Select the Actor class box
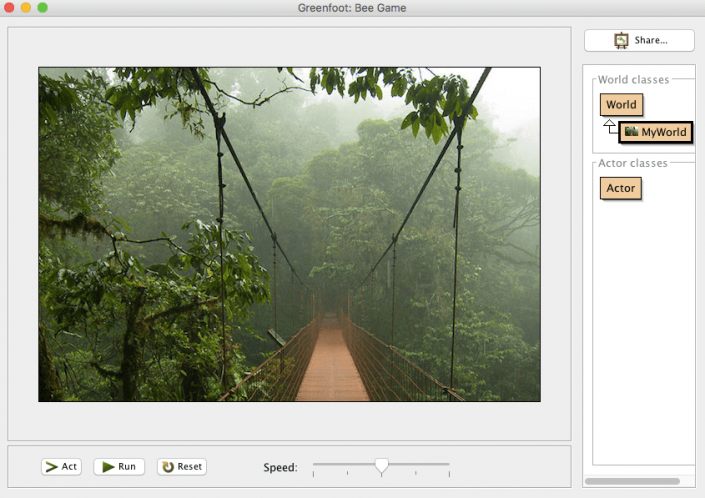The width and height of the screenshot is (705, 498). pos(620,188)
